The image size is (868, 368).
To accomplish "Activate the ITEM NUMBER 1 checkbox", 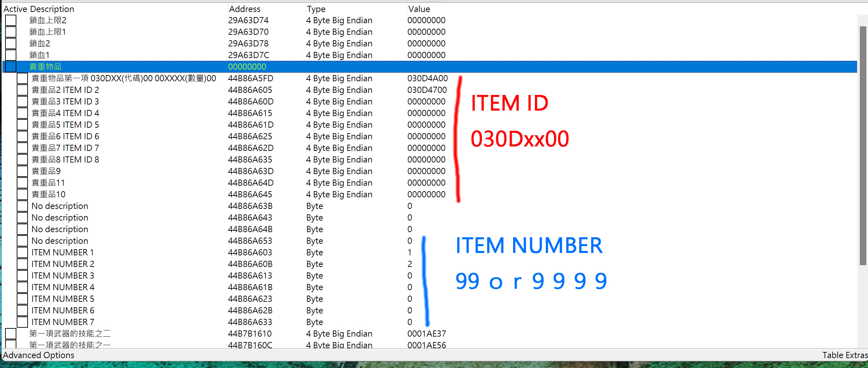I will (22, 253).
